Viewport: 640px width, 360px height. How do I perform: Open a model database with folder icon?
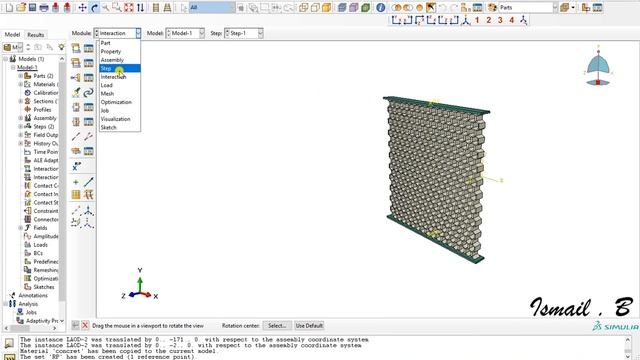pyautogui.click(x=21, y=7)
